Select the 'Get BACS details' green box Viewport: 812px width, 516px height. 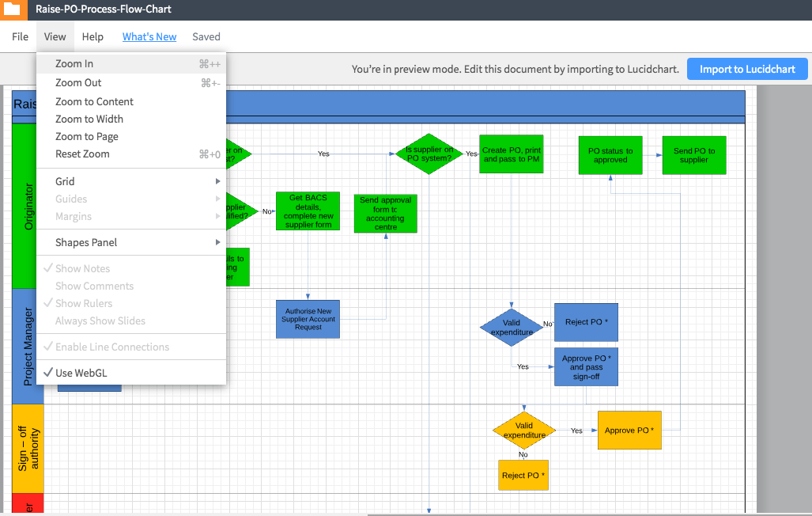tap(308, 211)
